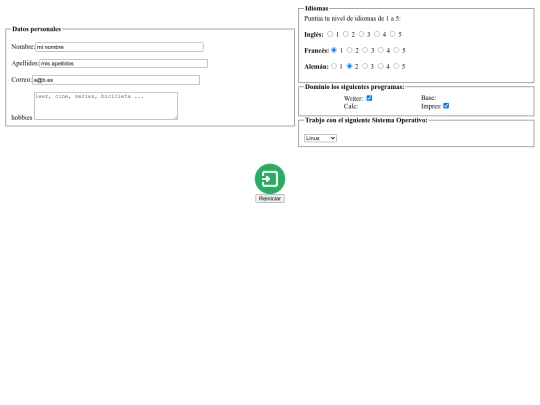
Task: Click the "Writer:" label text
Action: (x=353, y=98)
